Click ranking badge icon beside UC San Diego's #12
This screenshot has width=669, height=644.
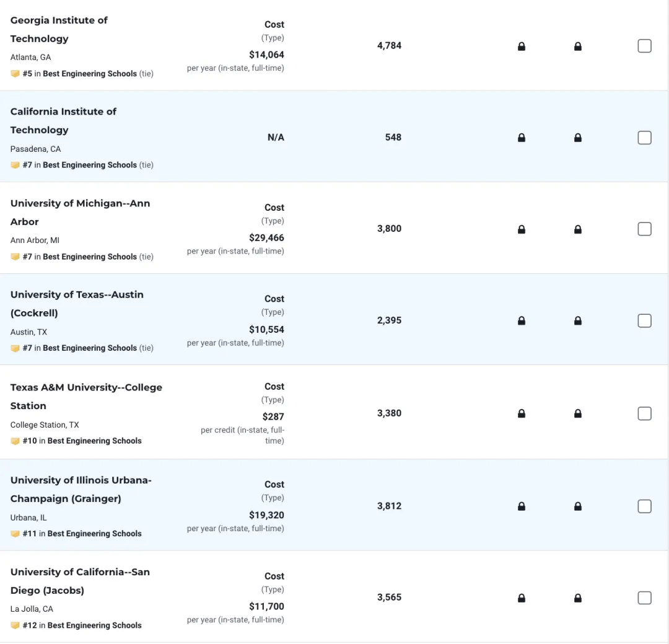click(15, 625)
